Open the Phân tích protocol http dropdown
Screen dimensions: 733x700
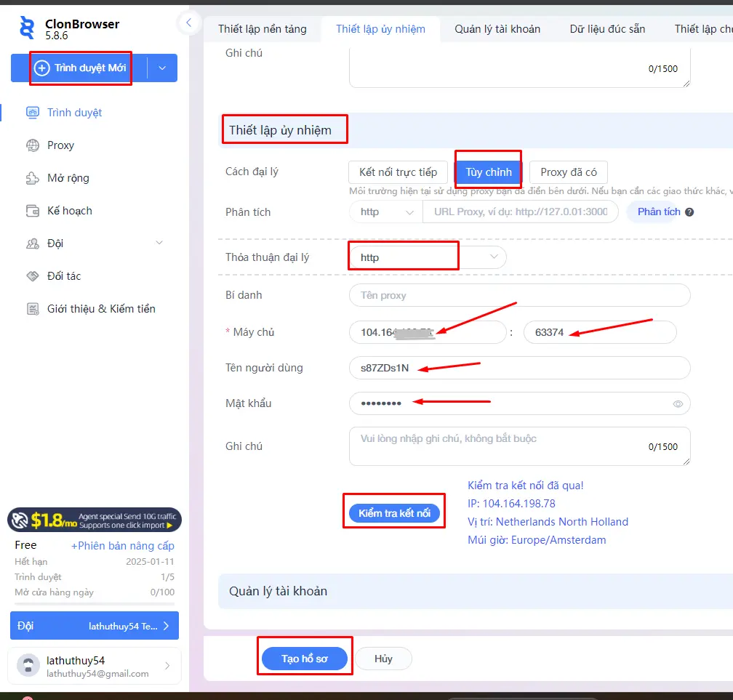click(385, 212)
